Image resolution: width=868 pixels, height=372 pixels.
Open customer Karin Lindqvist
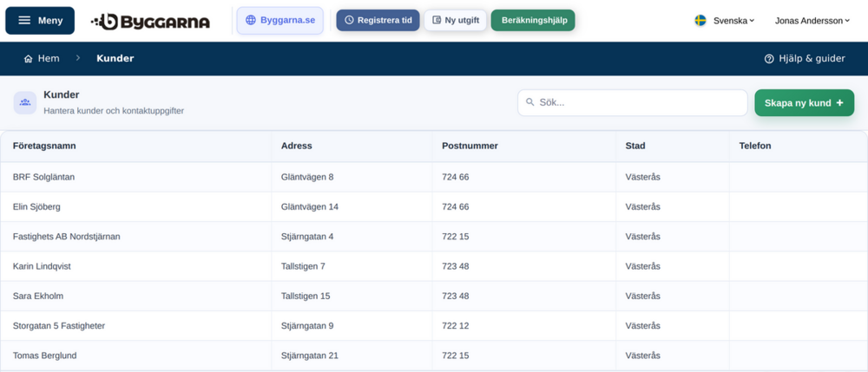[42, 266]
